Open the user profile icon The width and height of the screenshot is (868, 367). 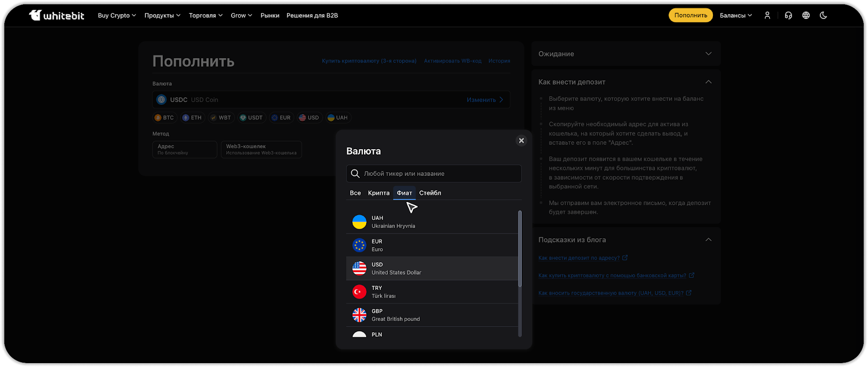pyautogui.click(x=767, y=15)
